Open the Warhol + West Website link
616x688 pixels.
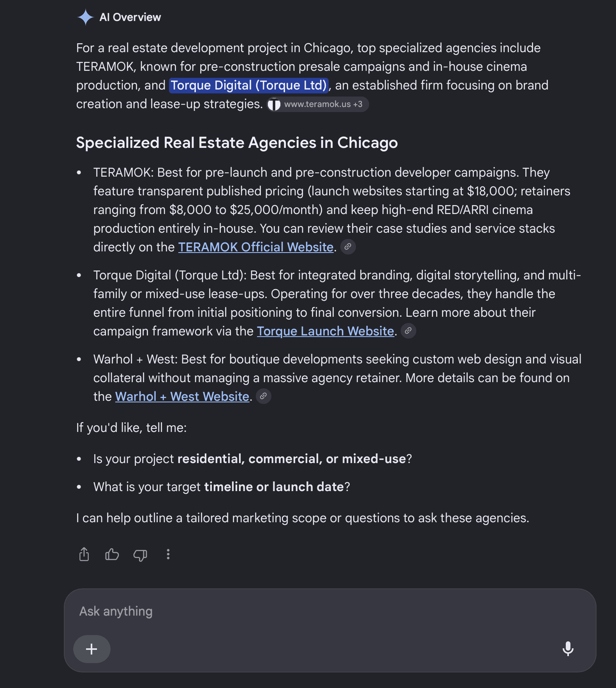(x=182, y=397)
